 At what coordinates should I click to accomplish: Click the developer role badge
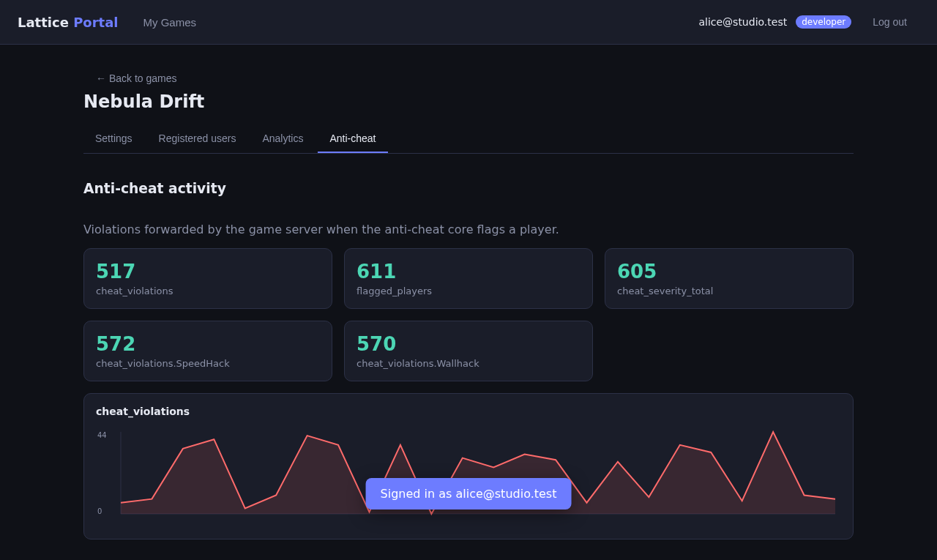point(824,22)
